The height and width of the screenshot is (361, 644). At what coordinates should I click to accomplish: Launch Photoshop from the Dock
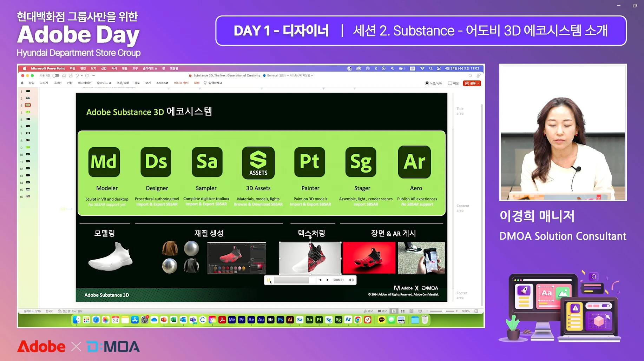[280, 320]
